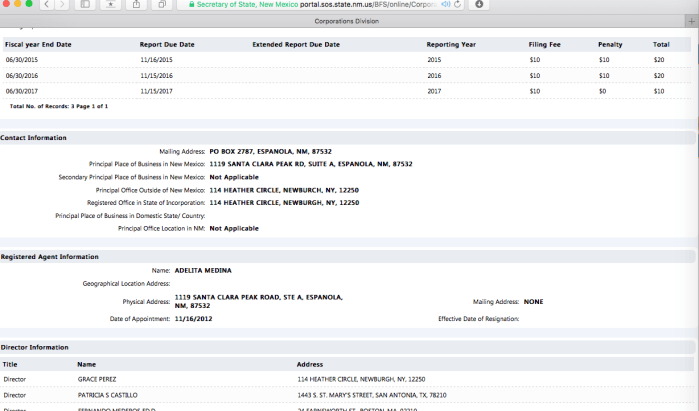Click the green lock icon in the address bar
699x411 pixels.
(x=190, y=5)
